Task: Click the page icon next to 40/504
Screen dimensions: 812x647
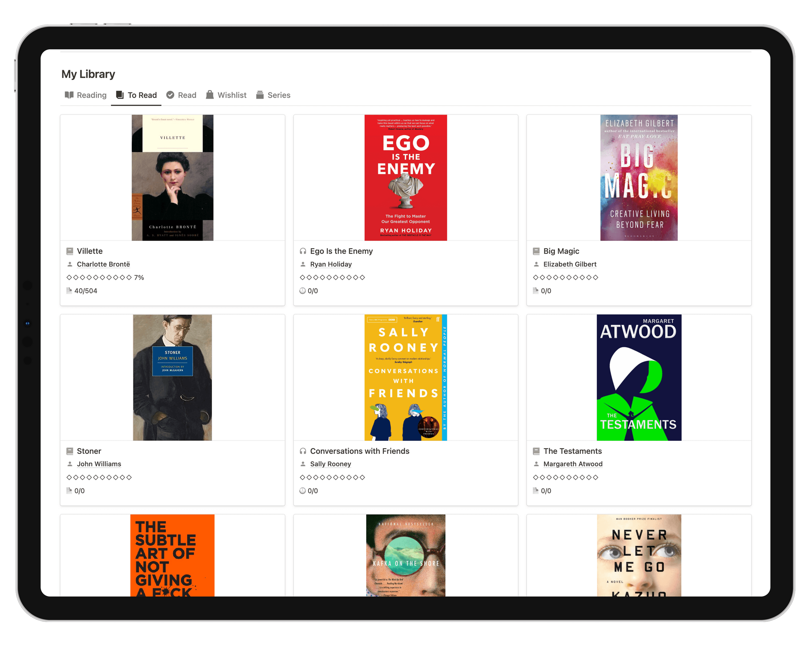Action: tap(69, 291)
